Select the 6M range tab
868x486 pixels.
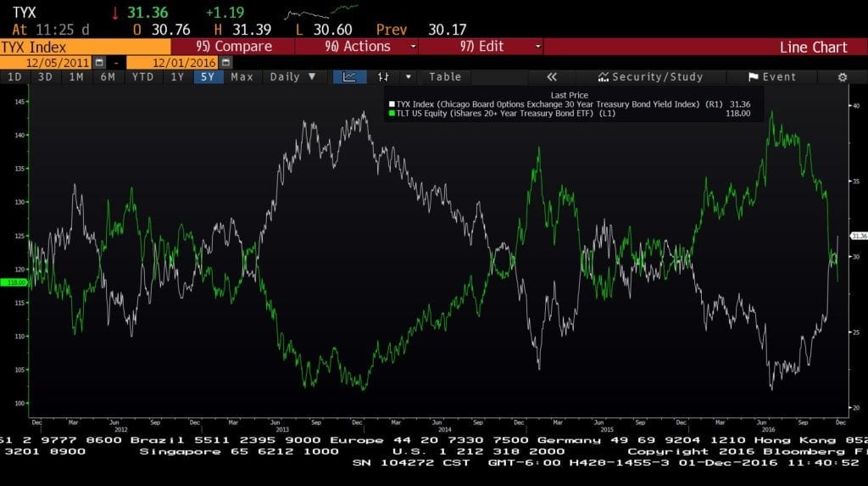tap(108, 77)
